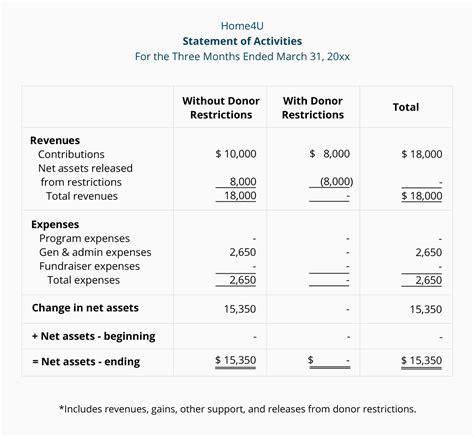The height and width of the screenshot is (437, 474).
Task: Select the Total column header
Action: pos(406,107)
